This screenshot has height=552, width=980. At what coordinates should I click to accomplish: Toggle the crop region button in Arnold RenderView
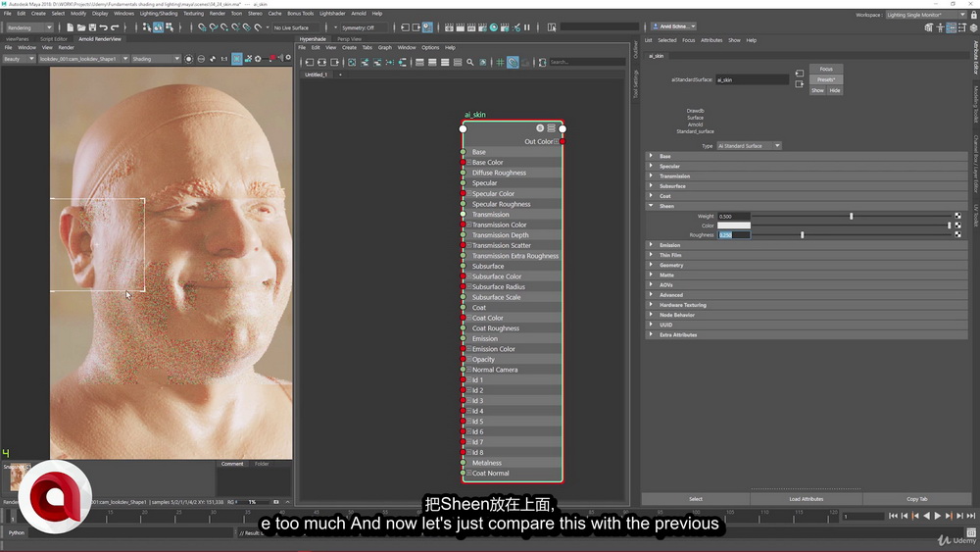[x=237, y=59]
